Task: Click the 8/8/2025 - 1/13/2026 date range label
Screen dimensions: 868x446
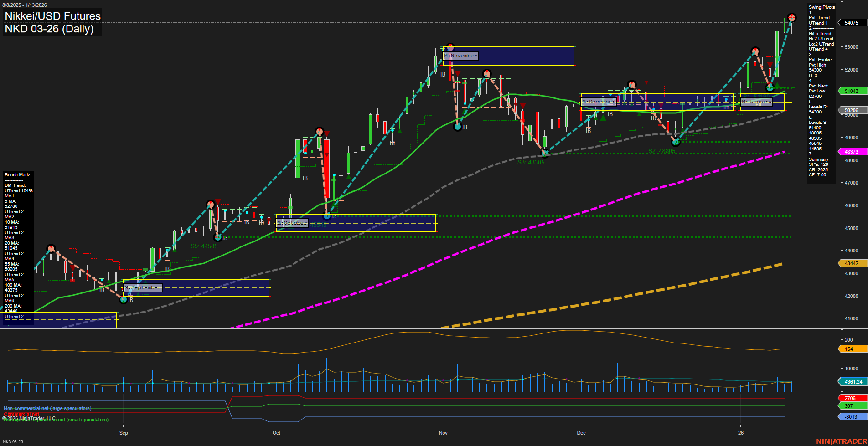Action: 25,5
